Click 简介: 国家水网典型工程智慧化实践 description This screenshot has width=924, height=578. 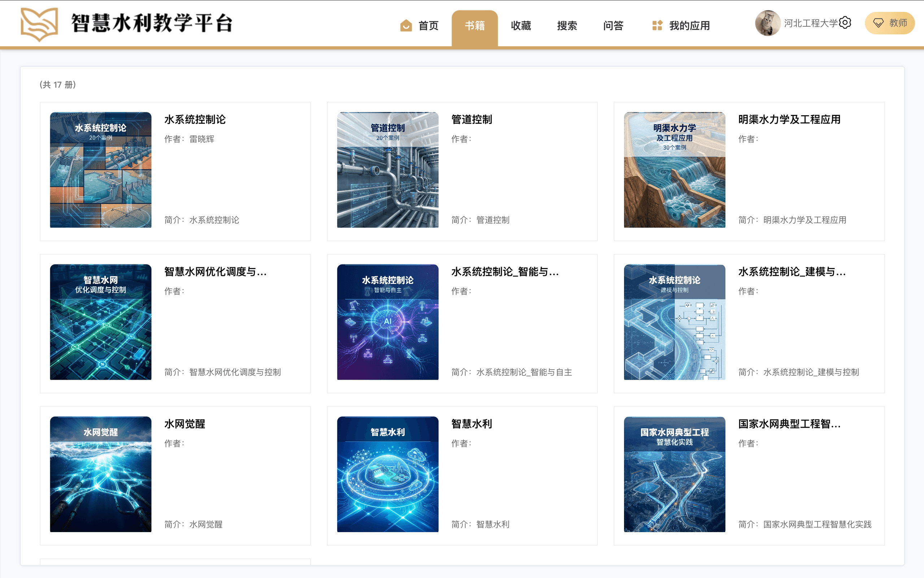click(x=805, y=524)
